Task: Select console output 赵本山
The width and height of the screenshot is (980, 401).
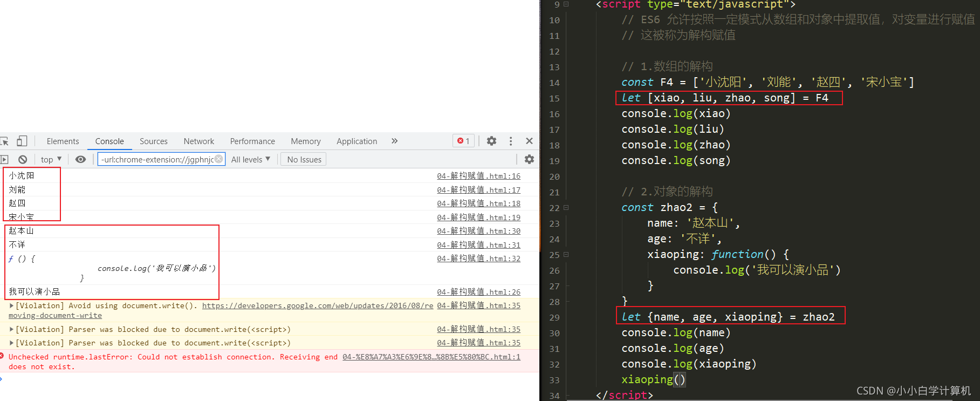Action: pyautogui.click(x=22, y=231)
